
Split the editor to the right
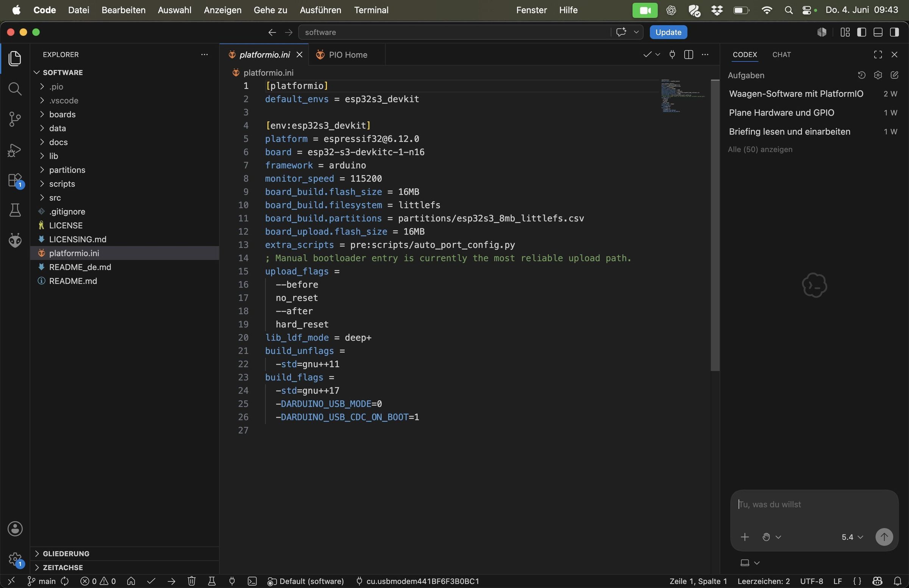[x=689, y=55]
